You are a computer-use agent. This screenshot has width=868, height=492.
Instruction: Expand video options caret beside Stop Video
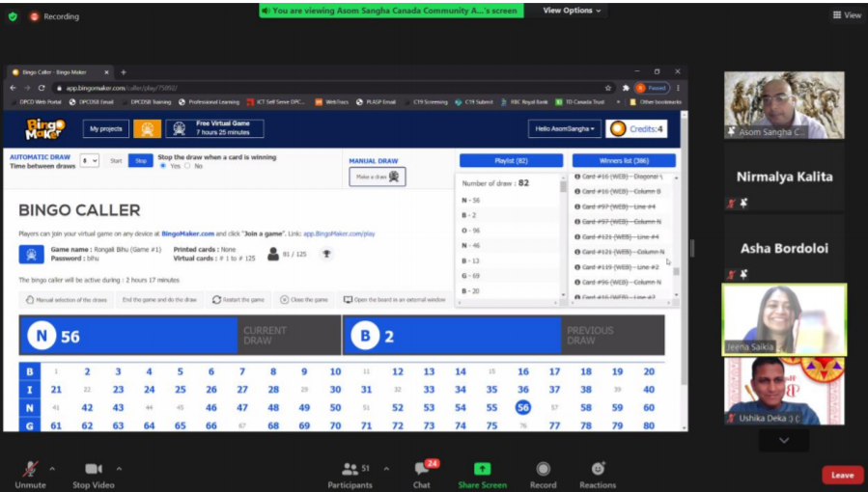click(x=119, y=469)
